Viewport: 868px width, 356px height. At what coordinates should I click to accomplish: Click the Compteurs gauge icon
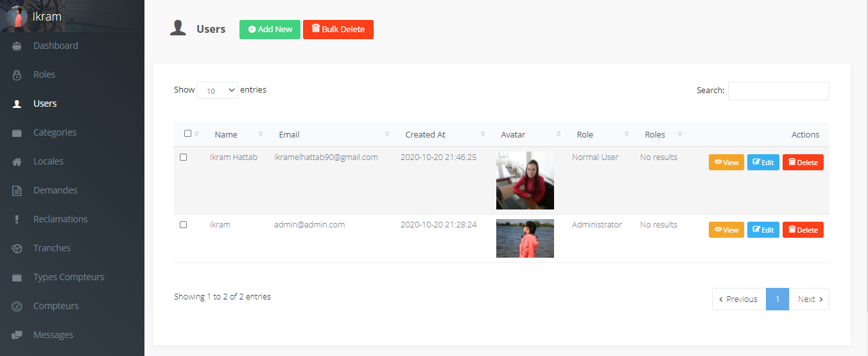(17, 307)
